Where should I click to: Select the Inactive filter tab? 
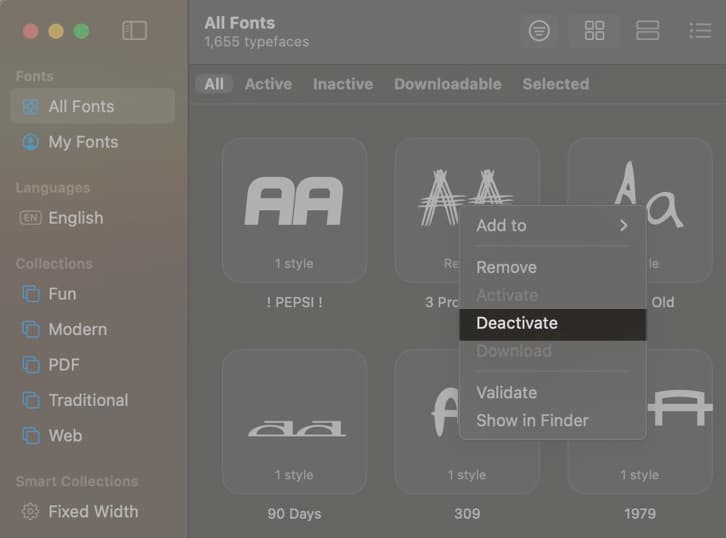(x=343, y=84)
